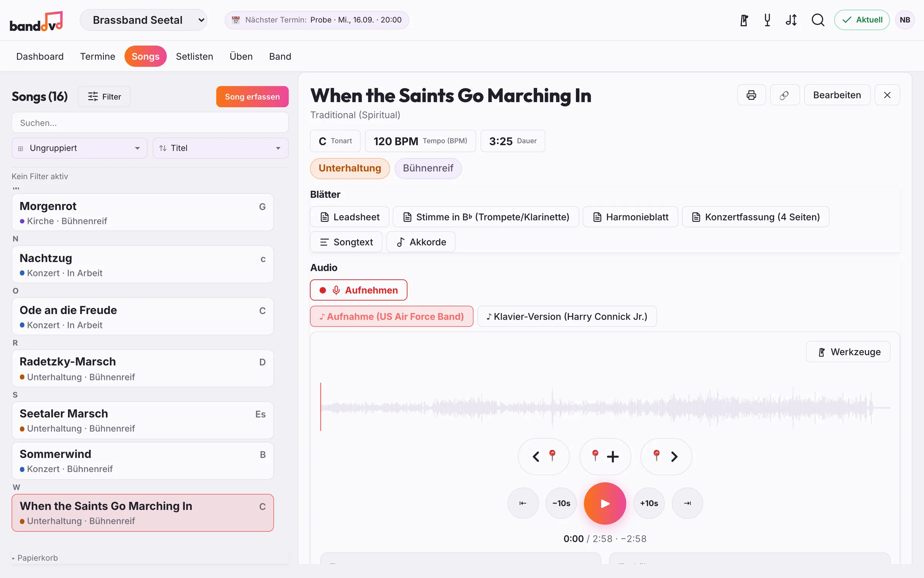Click the transpose icon in header
The width and height of the screenshot is (924, 578).
coord(791,20)
